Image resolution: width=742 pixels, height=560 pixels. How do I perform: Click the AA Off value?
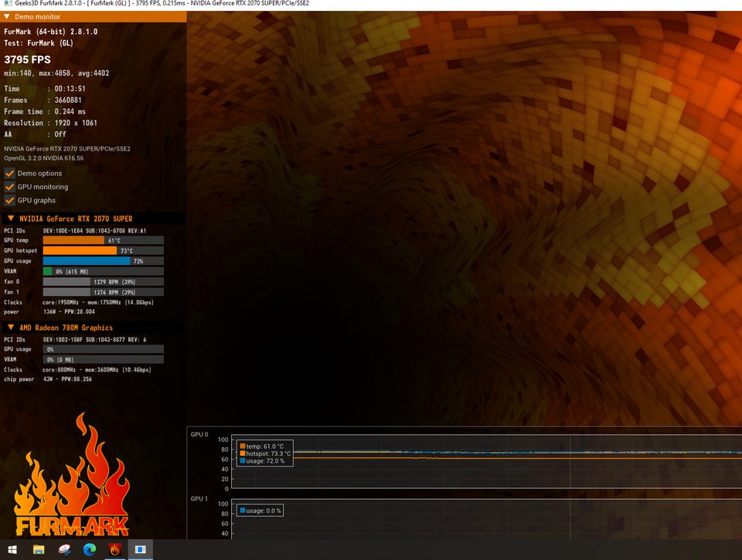pyautogui.click(x=60, y=134)
